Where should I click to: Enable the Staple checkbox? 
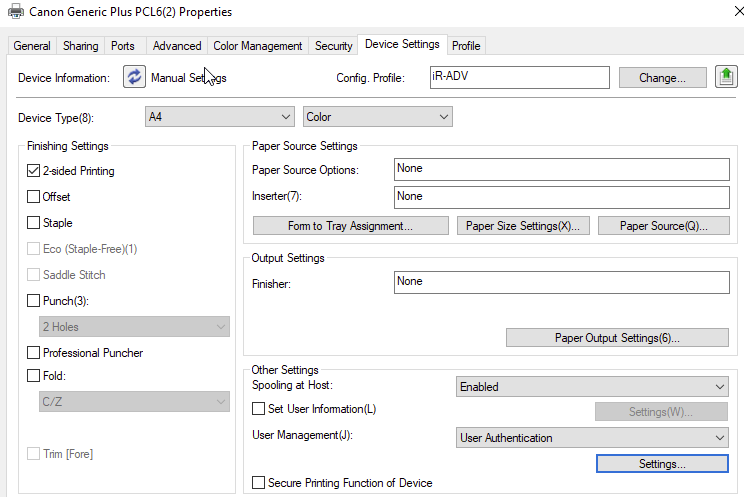[x=33, y=223]
